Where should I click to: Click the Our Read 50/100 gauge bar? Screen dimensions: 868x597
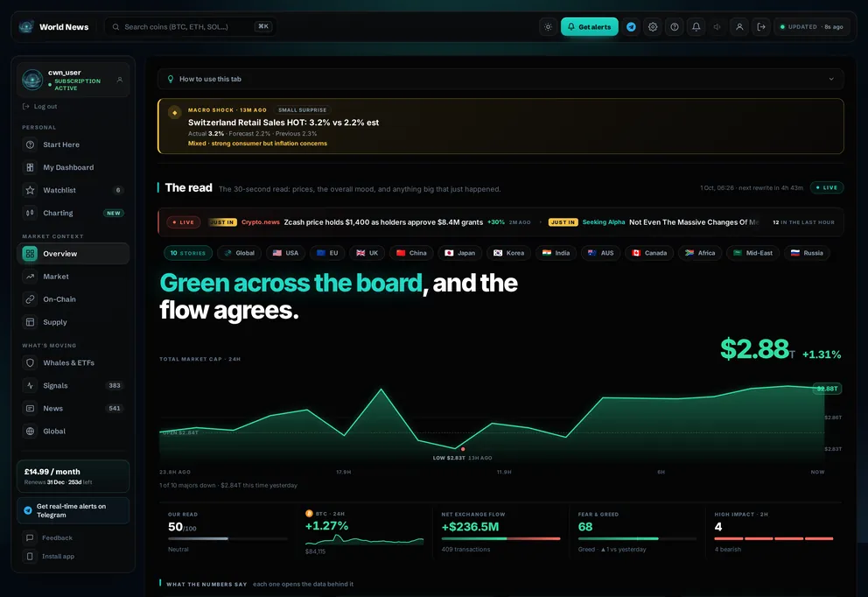click(227, 538)
